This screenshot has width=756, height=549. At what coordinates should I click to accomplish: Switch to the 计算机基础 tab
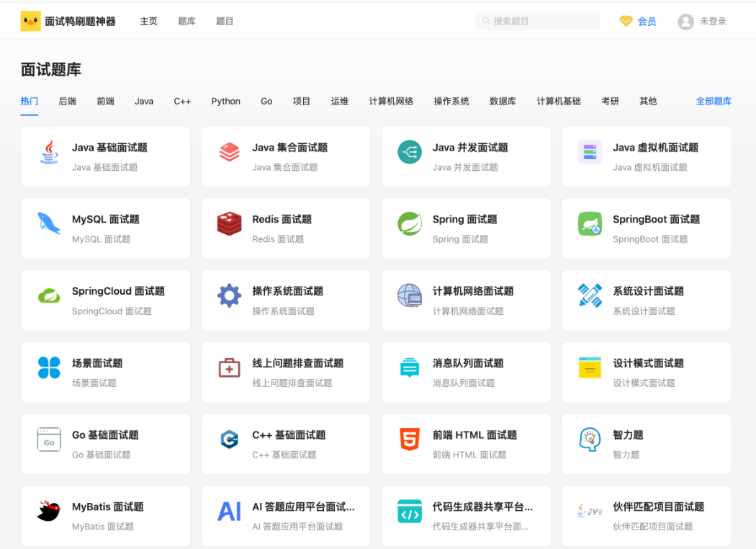[559, 102]
